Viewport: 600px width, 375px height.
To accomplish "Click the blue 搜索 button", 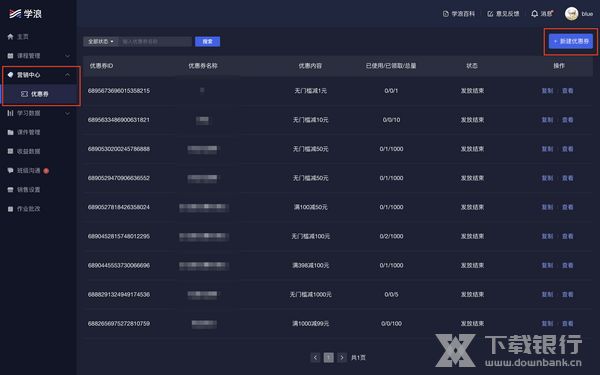I will click(x=207, y=41).
